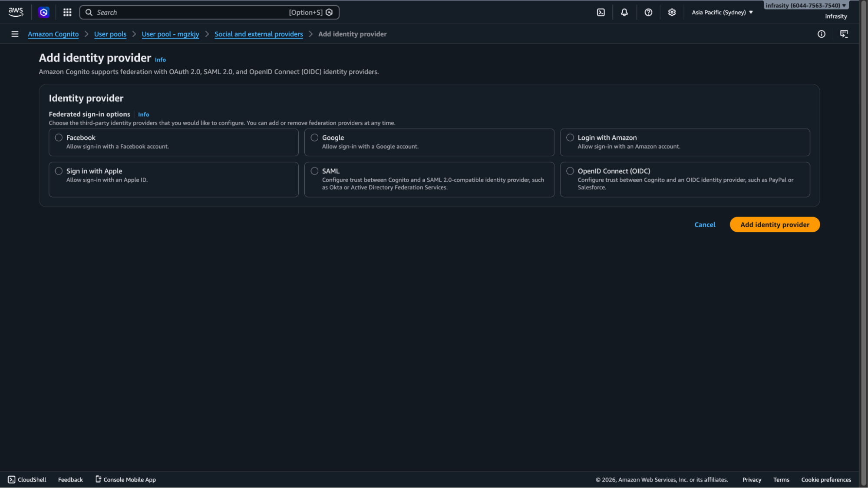Click CloudShell in the footer bar
868x488 pixels.
pos(27,479)
